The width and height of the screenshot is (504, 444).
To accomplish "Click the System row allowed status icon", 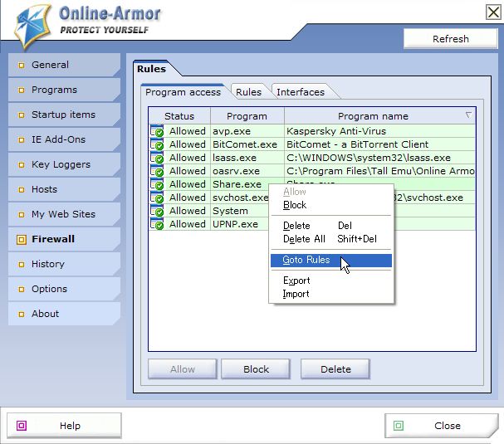I will coord(157,211).
